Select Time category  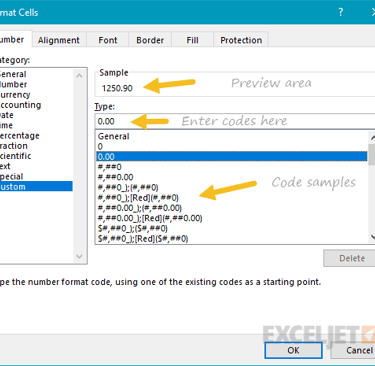click(36, 125)
